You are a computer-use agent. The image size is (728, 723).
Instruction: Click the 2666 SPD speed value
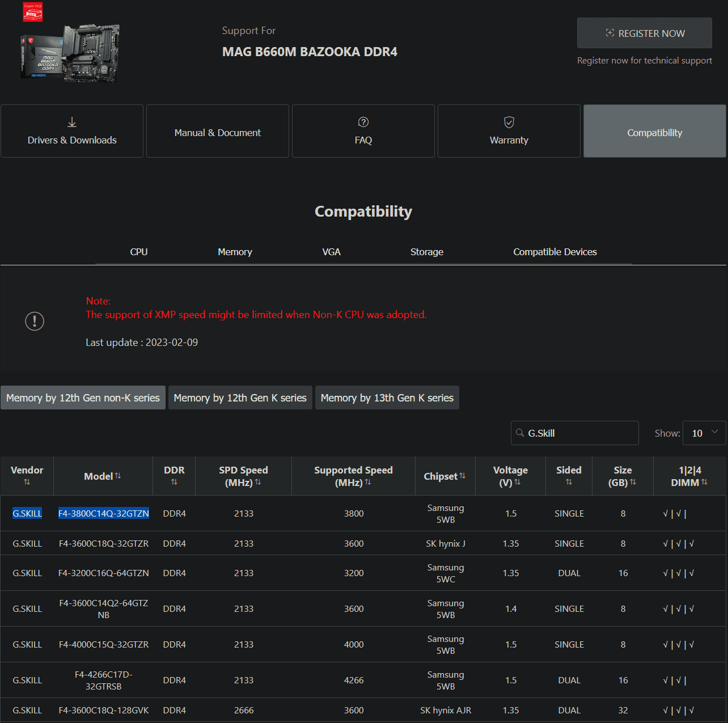(244, 710)
